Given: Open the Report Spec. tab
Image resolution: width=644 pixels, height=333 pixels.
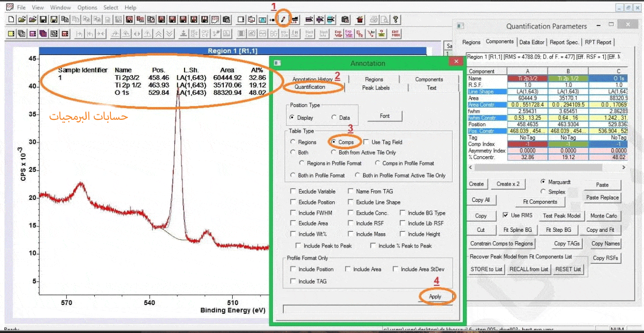Looking at the screenshot, I should (x=564, y=42).
